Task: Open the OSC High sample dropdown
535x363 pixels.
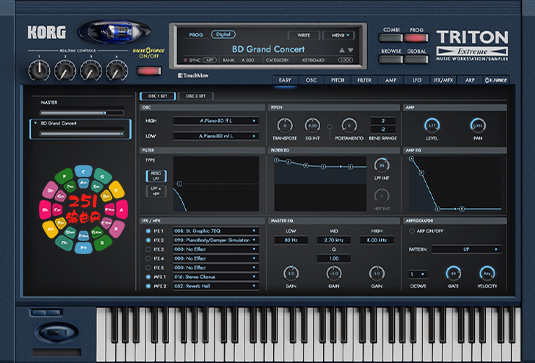Action: tap(216, 121)
